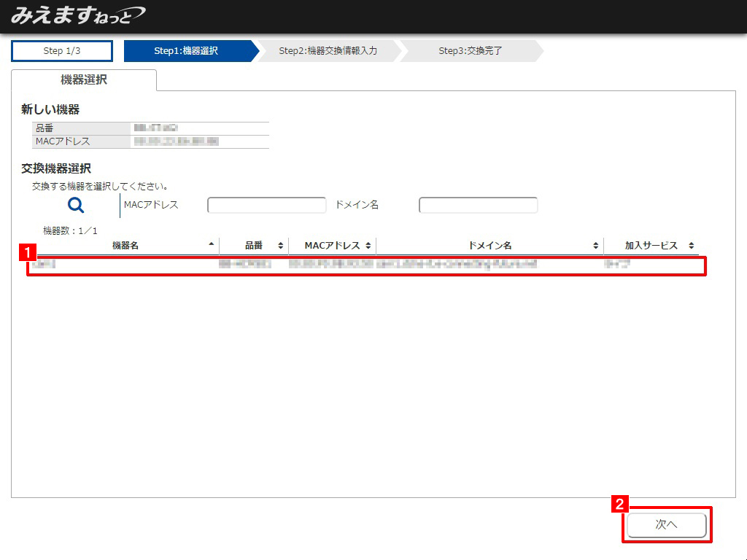Click Step2:機器交換情報入力 step
Image resolution: width=747 pixels, height=560 pixels.
[328, 51]
